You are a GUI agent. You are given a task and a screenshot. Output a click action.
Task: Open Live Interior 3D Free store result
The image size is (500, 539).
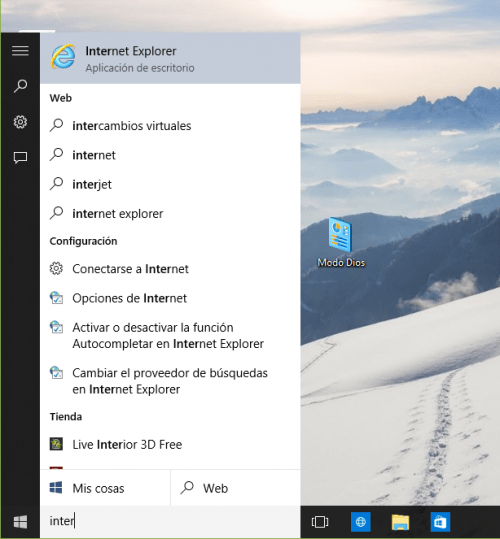(170, 444)
